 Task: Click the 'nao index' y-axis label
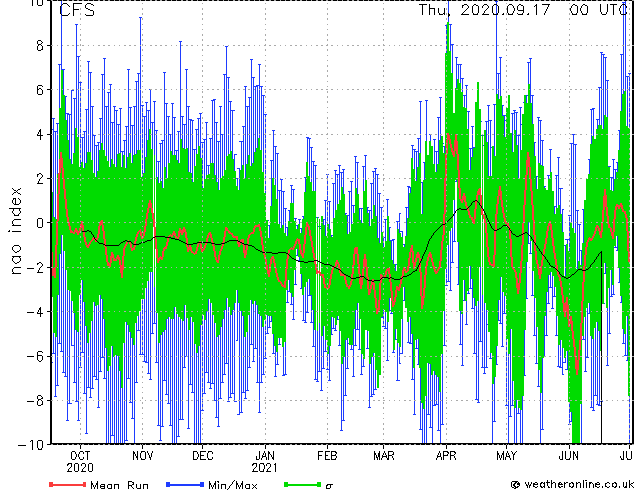point(15,231)
